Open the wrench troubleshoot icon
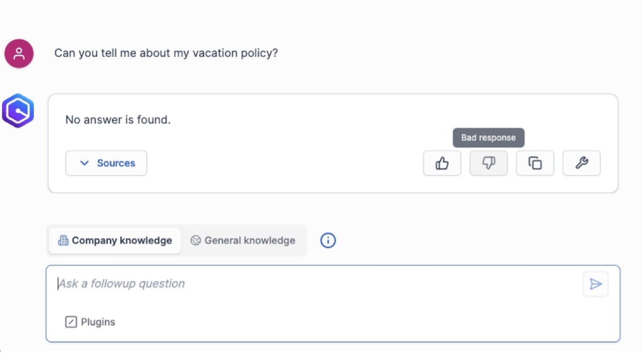Screen dimensions: 644x353 [x=582, y=163]
